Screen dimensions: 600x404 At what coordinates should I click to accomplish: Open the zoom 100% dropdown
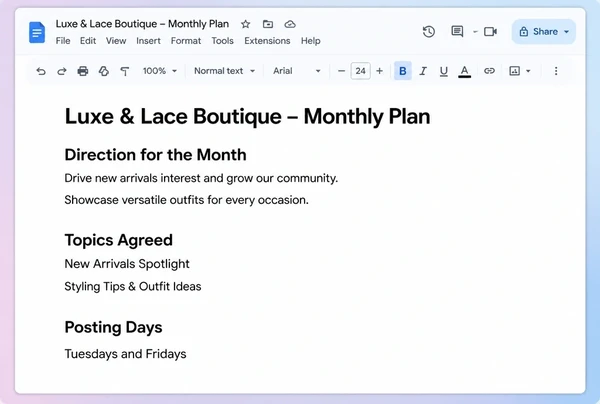(x=160, y=71)
